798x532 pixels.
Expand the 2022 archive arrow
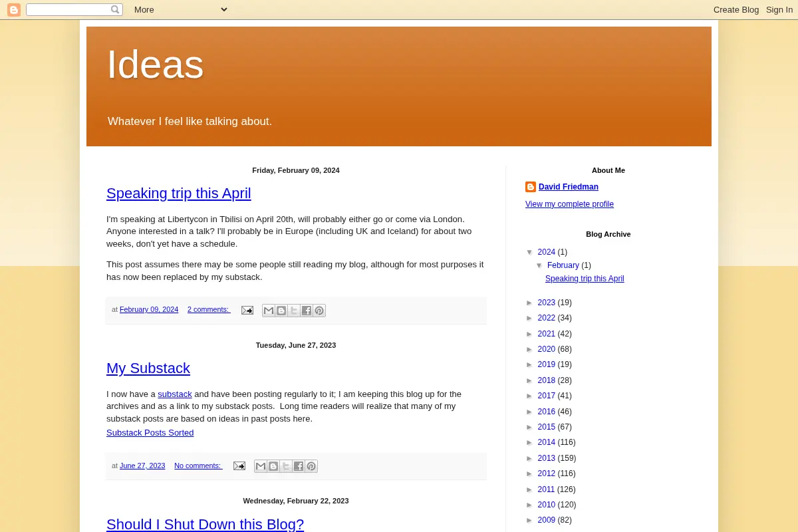click(x=530, y=318)
